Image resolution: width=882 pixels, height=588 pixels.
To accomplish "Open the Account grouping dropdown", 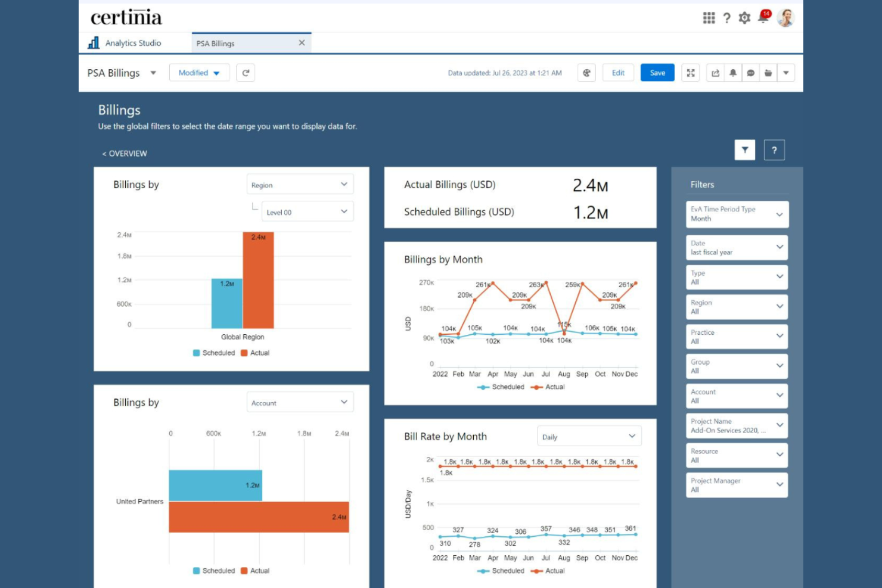I will click(x=300, y=403).
